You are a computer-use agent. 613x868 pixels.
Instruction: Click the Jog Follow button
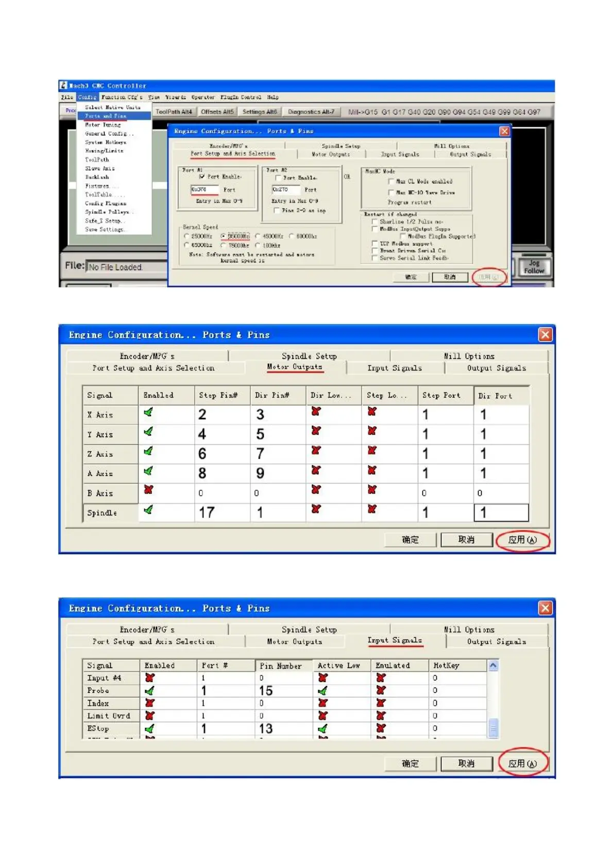[534, 267]
